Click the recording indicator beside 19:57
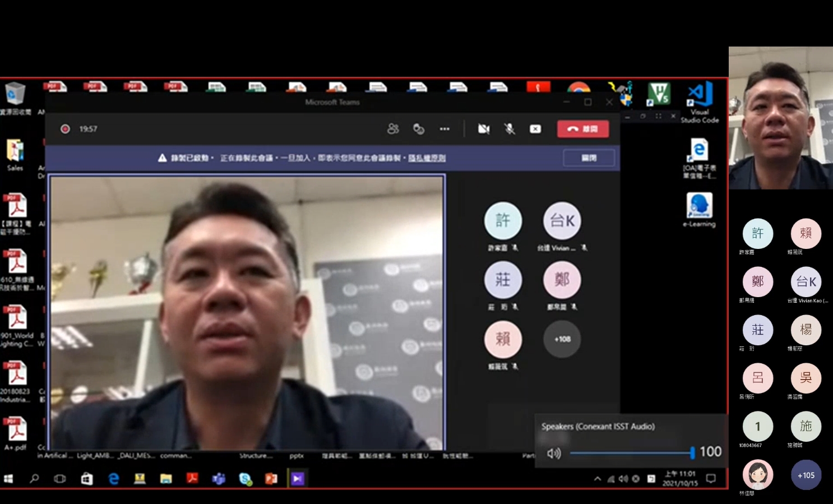Viewport: 833px width, 504px height. tap(65, 129)
